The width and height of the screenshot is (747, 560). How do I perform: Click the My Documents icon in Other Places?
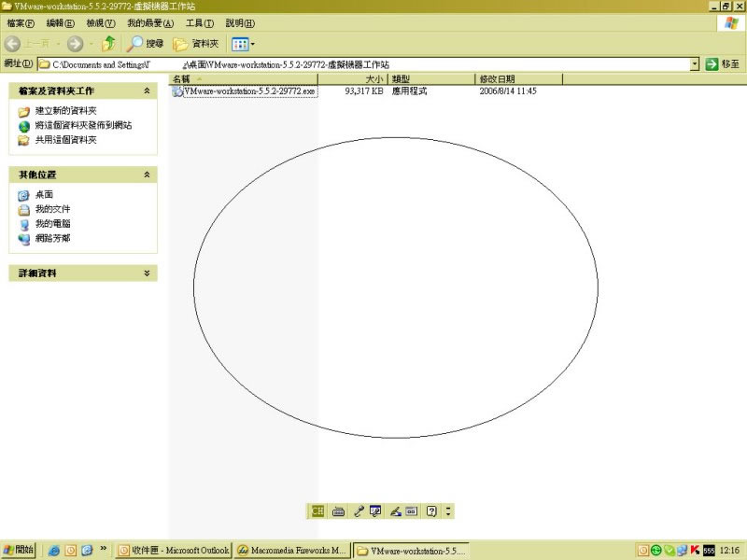[24, 210]
